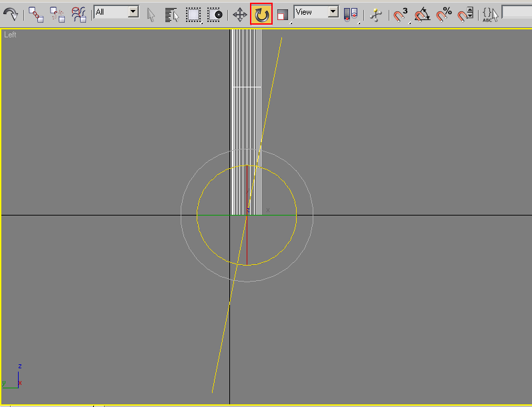The image size is (532, 407).
Task: Switch to the Select and Move tool
Action: tap(240, 15)
